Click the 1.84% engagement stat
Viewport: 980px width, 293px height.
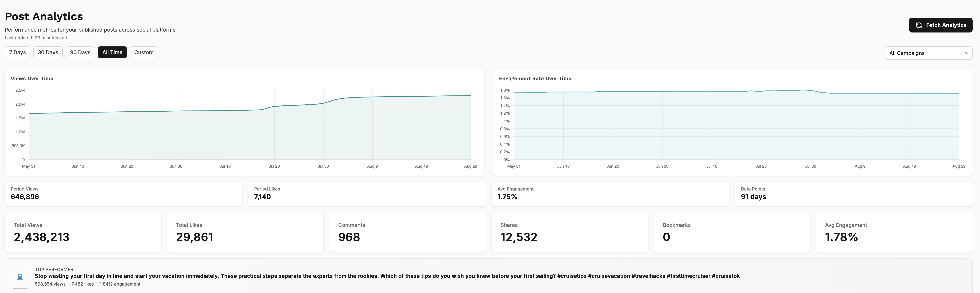(x=120, y=284)
